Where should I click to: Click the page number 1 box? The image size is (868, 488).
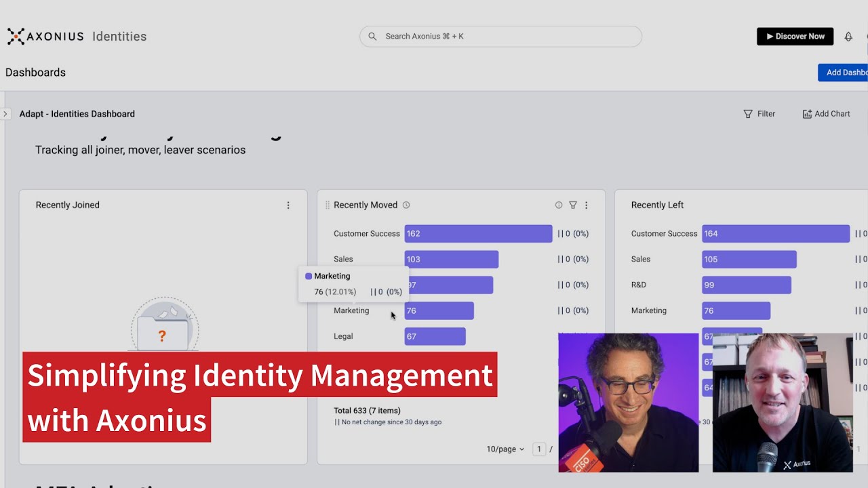(x=539, y=449)
